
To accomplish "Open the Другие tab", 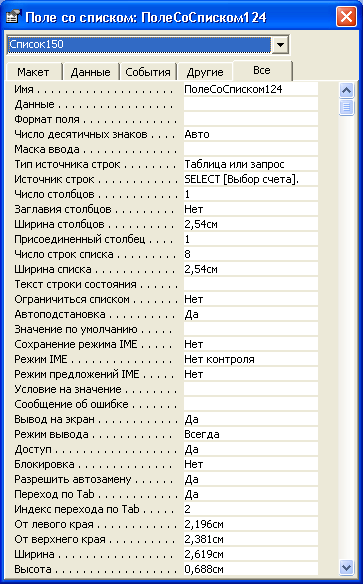I will 205,72.
